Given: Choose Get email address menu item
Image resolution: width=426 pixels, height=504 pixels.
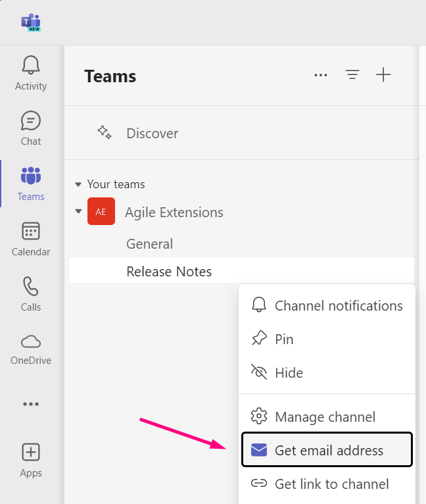Looking at the screenshot, I should pos(327,449).
